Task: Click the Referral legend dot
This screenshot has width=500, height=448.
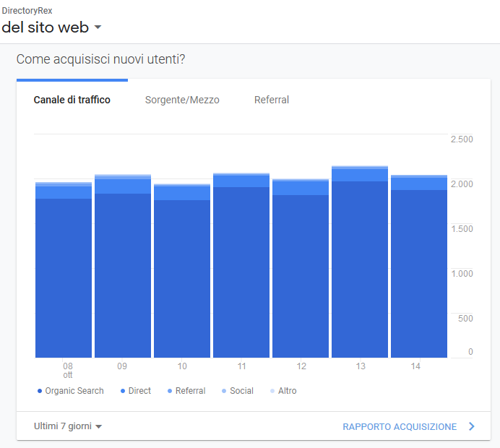Action: 170,391
